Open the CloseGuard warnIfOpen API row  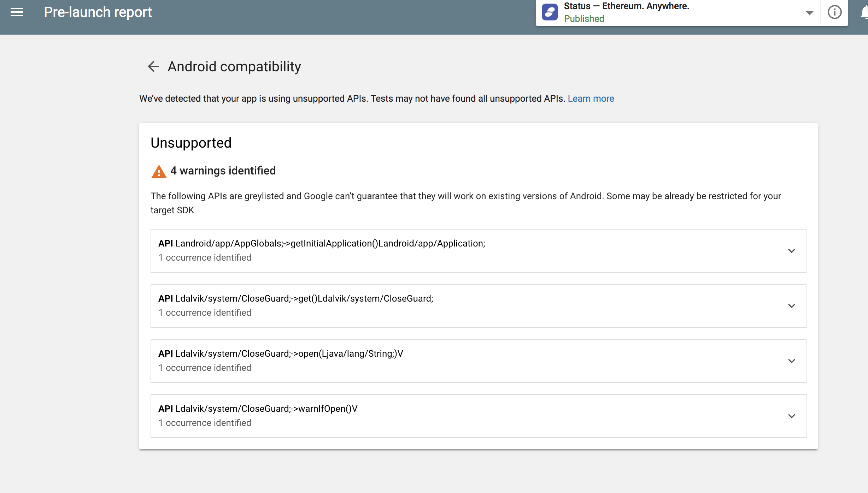[258, 409]
